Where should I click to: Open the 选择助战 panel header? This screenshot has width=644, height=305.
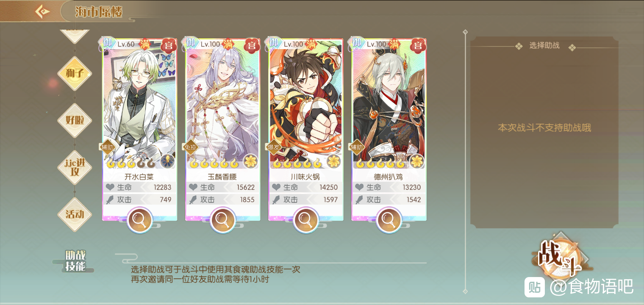point(544,46)
